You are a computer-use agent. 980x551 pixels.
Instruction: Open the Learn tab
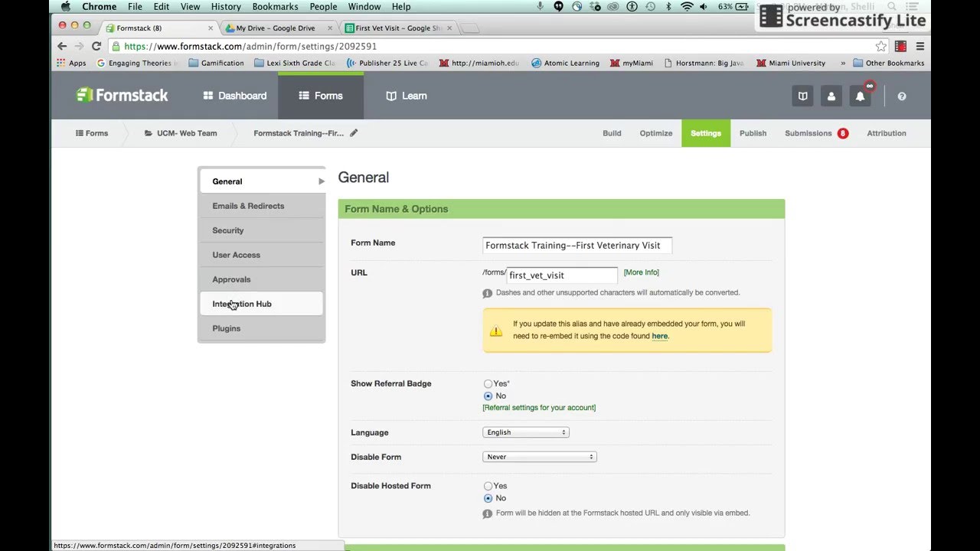pyautogui.click(x=407, y=96)
